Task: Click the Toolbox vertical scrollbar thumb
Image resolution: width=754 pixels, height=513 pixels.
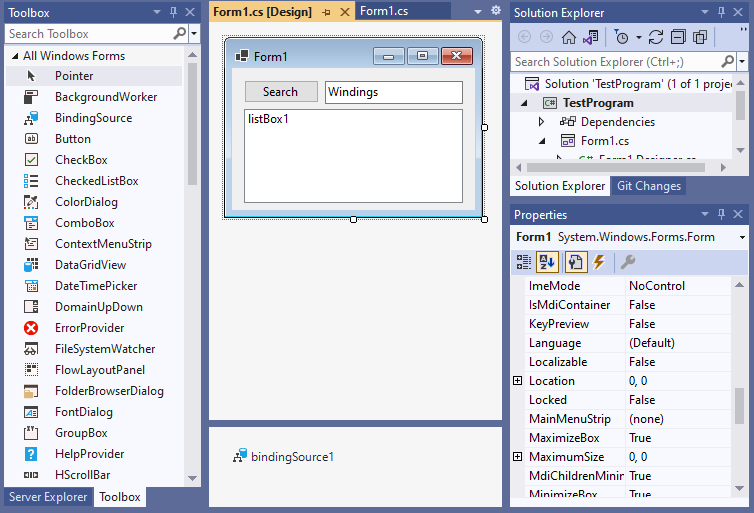Action: (x=192, y=124)
